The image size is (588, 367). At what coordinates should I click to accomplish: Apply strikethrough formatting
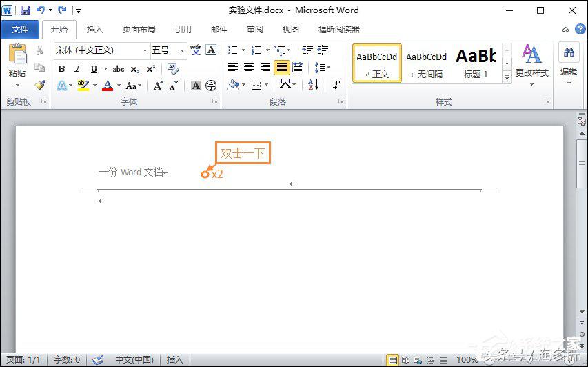(119, 69)
